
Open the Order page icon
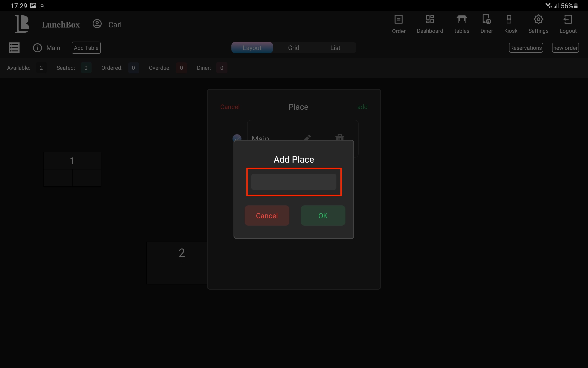(x=399, y=20)
